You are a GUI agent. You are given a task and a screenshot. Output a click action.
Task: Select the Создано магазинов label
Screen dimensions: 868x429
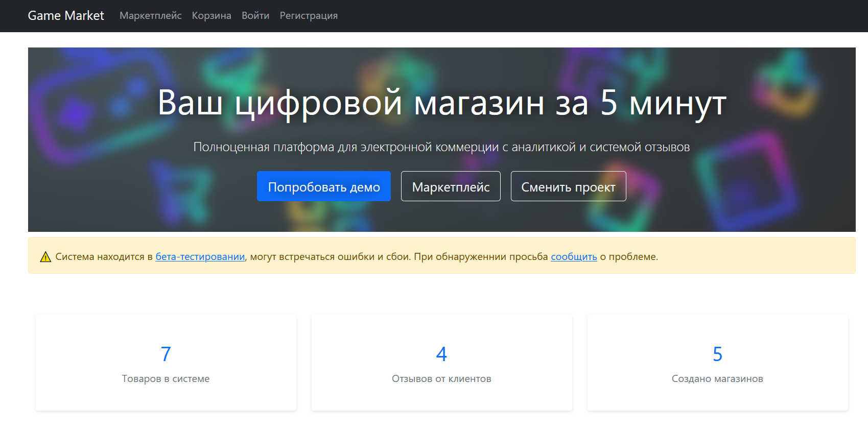pos(717,378)
